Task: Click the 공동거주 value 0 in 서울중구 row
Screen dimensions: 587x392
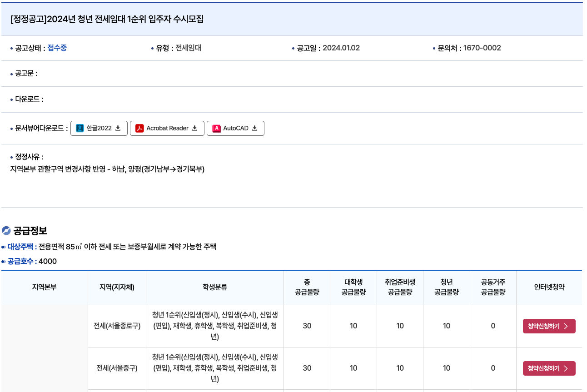Action: 493,368
